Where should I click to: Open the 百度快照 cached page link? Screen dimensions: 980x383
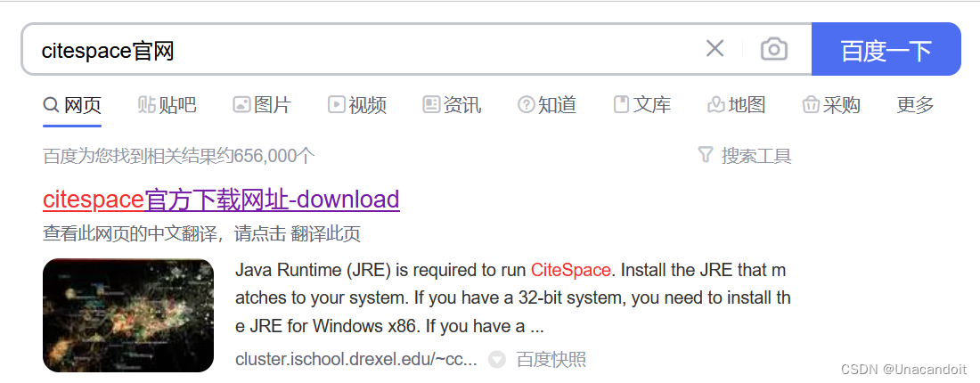point(551,359)
